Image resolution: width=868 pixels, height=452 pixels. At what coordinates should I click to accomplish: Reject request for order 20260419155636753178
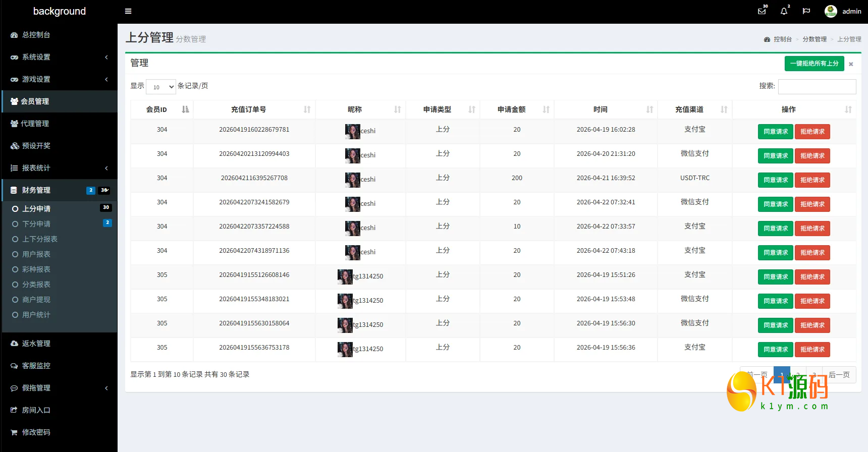(x=812, y=350)
